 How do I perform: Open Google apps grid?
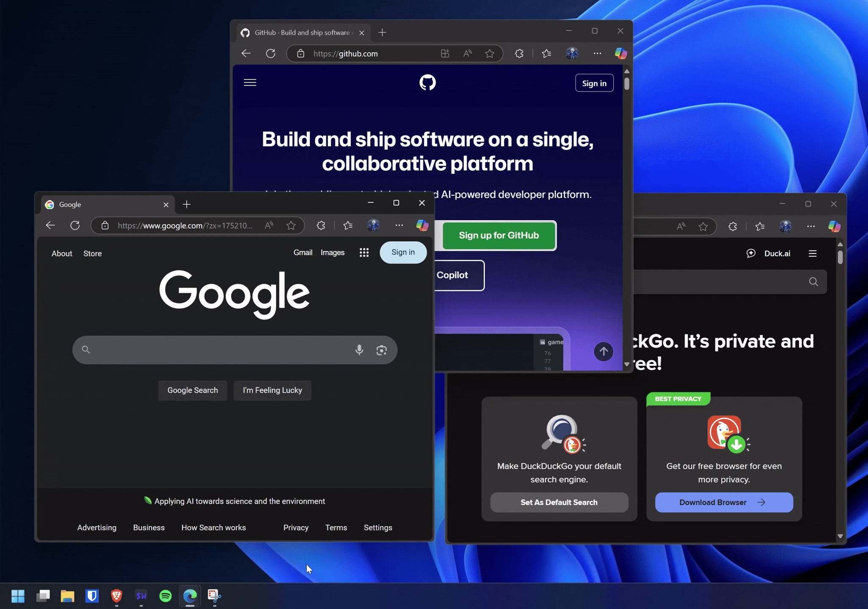tap(364, 253)
